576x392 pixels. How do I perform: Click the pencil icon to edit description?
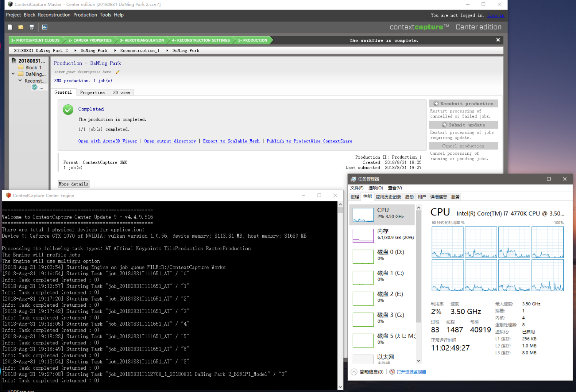click(118, 72)
